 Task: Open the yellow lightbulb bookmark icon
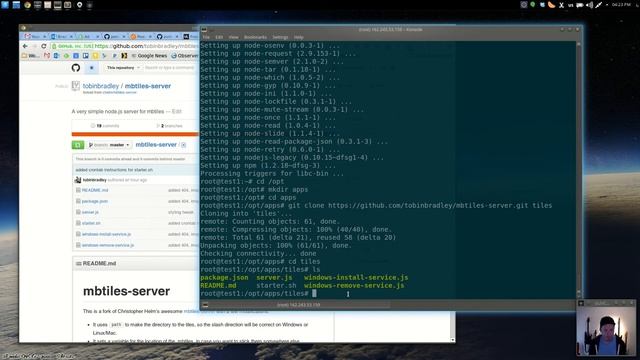coord(96,56)
